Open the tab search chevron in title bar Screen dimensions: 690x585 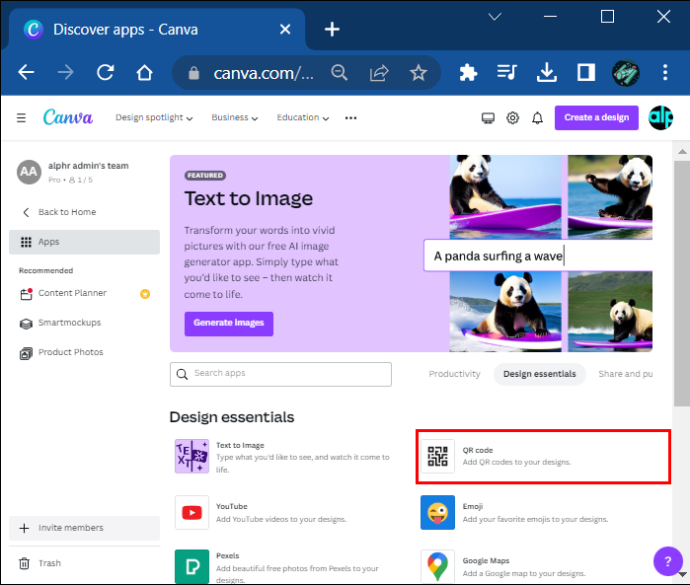coord(495,17)
